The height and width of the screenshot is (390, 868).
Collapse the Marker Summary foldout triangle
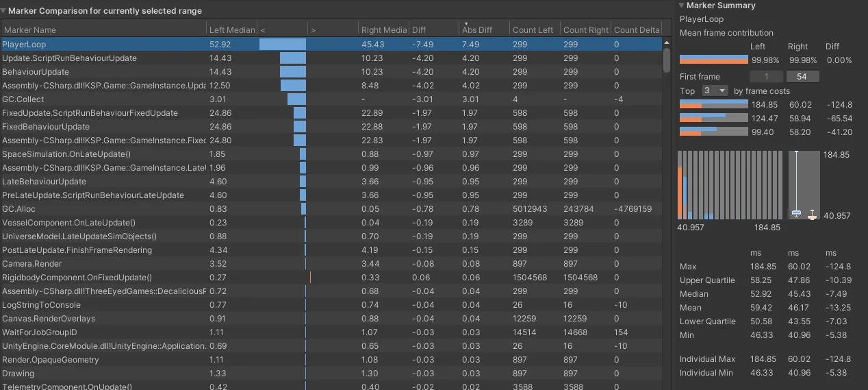(682, 5)
